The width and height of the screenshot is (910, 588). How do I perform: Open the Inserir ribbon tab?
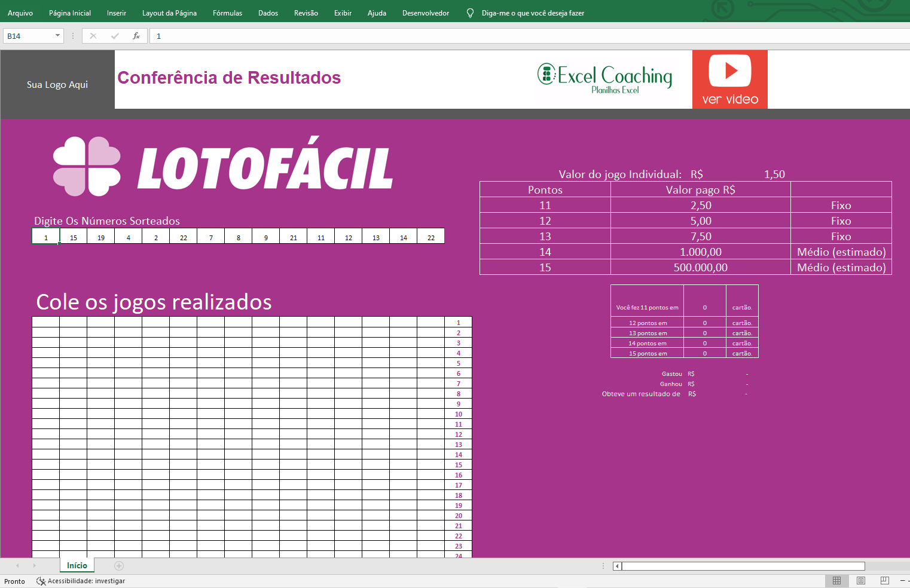(117, 13)
